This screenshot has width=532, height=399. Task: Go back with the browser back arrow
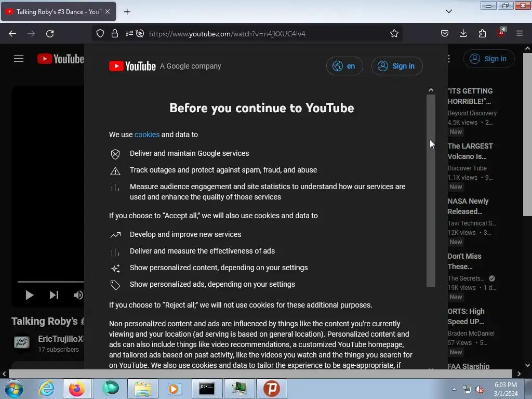tap(12, 34)
